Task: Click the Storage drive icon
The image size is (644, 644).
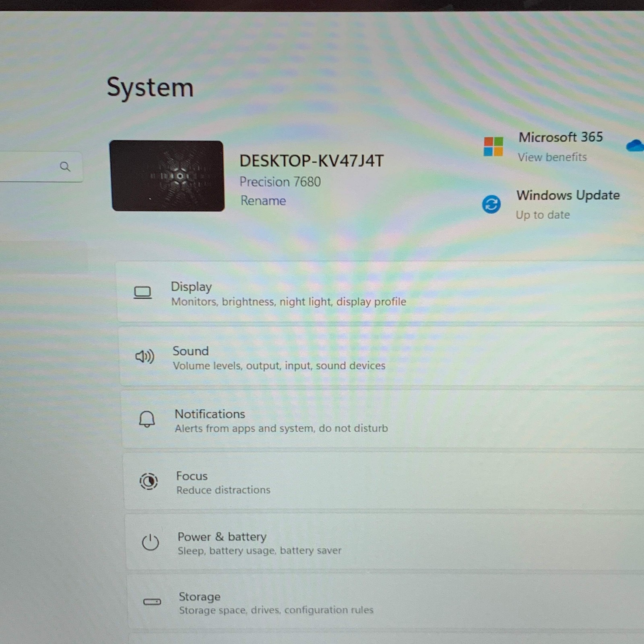Action: 152,602
